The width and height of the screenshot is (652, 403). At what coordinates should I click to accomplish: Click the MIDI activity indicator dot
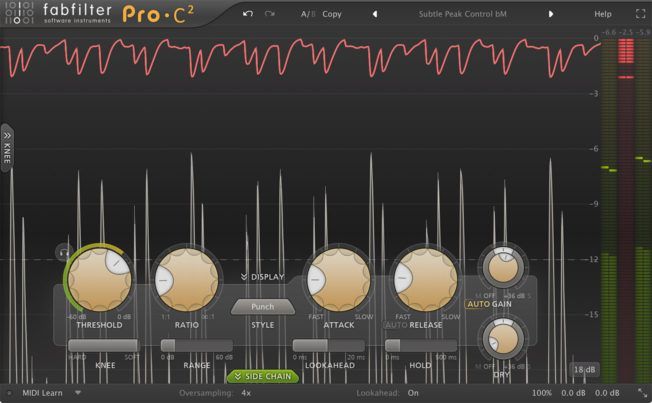tap(9, 393)
